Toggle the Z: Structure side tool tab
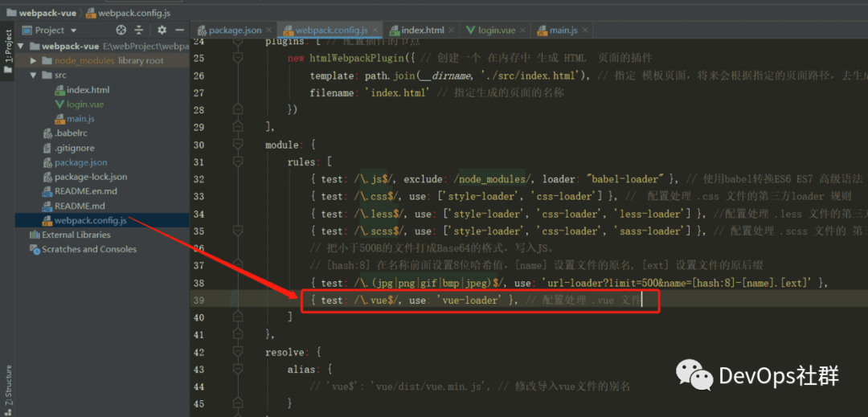Viewport: 868px width, 417px height. point(7,390)
